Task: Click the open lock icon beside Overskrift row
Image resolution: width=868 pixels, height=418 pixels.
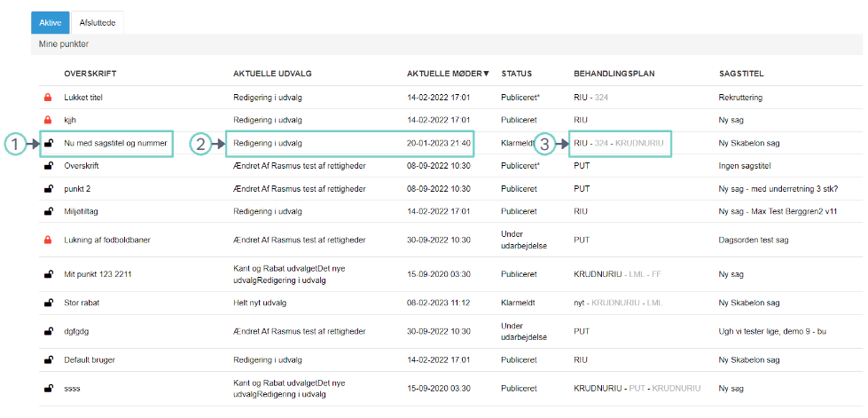Action: click(x=48, y=165)
